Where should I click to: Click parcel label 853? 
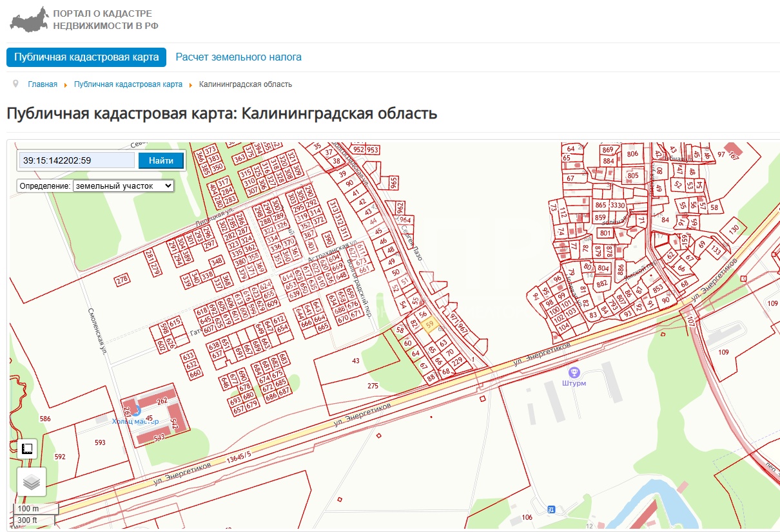click(657, 289)
